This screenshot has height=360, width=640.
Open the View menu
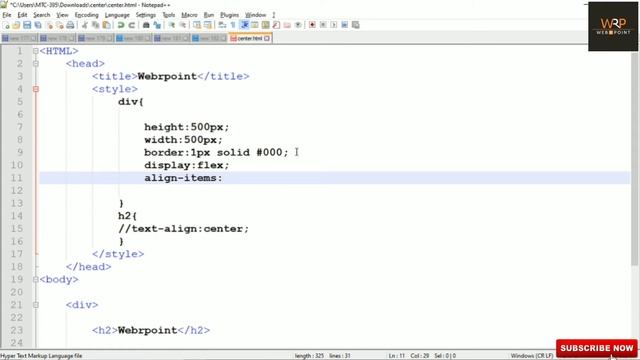click(62, 15)
